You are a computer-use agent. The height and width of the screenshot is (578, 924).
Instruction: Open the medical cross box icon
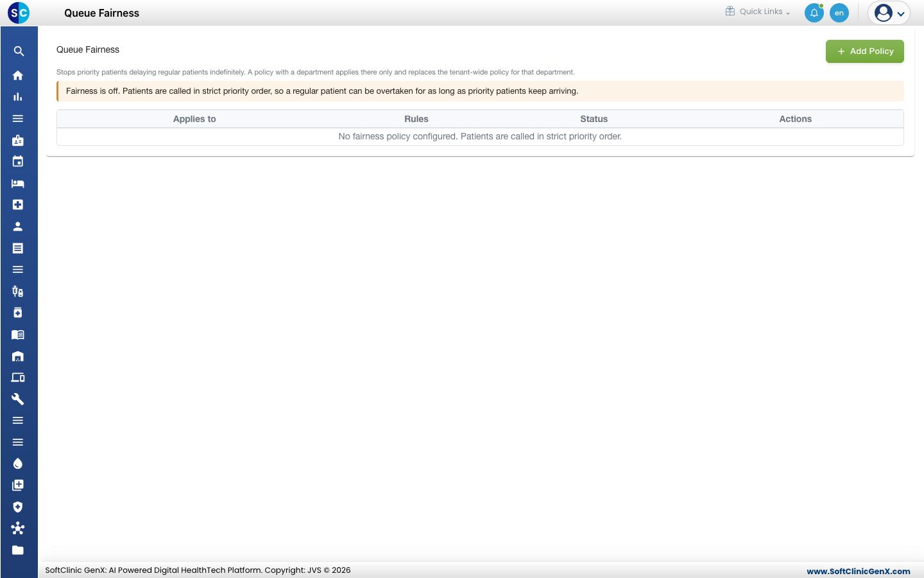click(x=18, y=205)
